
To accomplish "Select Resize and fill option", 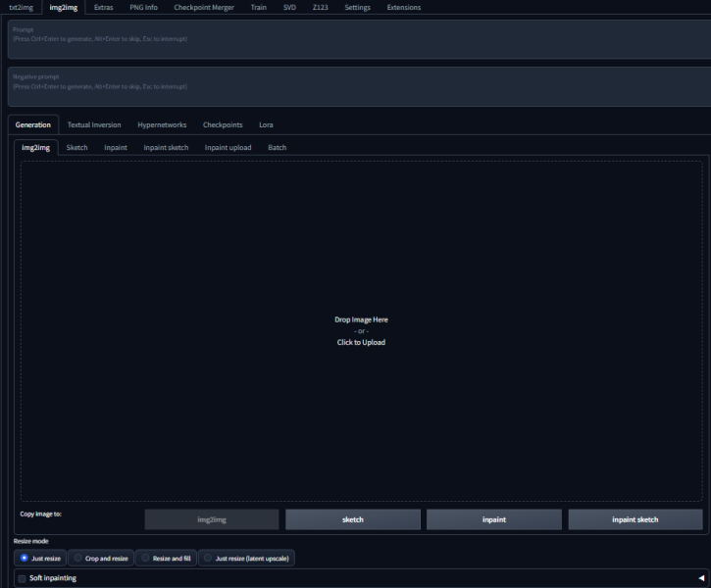I will point(146,558).
